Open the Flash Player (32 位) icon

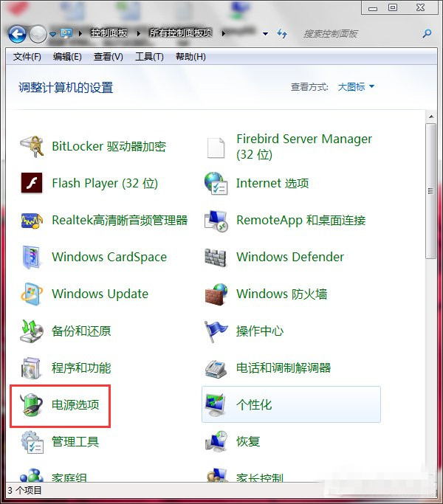pyautogui.click(x=32, y=183)
